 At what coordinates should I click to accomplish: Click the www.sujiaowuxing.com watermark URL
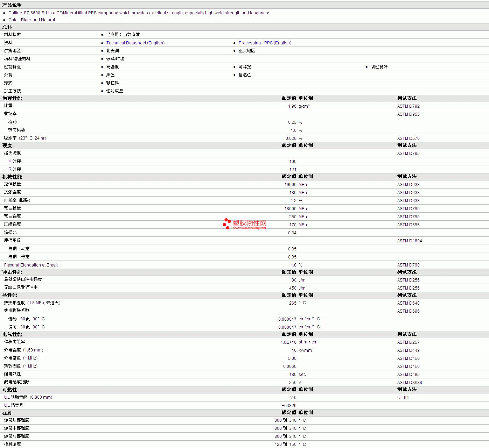pos(249,228)
